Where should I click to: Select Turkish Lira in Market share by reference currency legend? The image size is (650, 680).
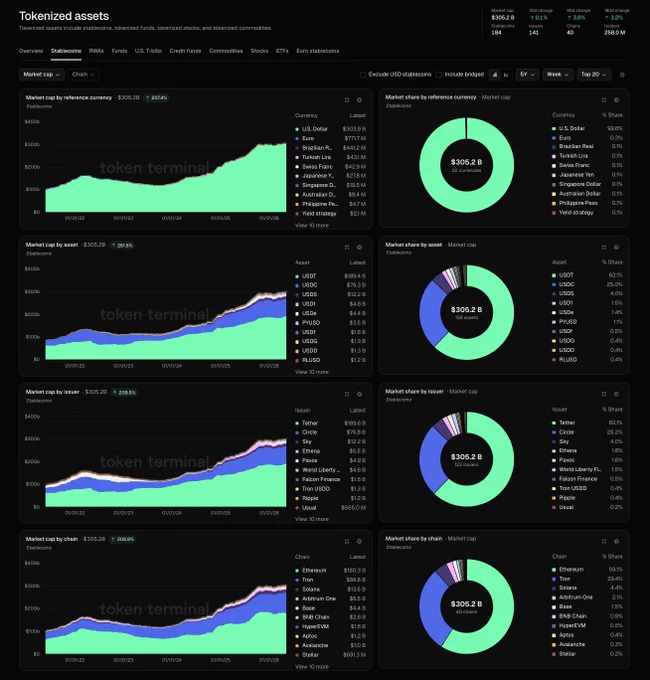(x=588, y=156)
